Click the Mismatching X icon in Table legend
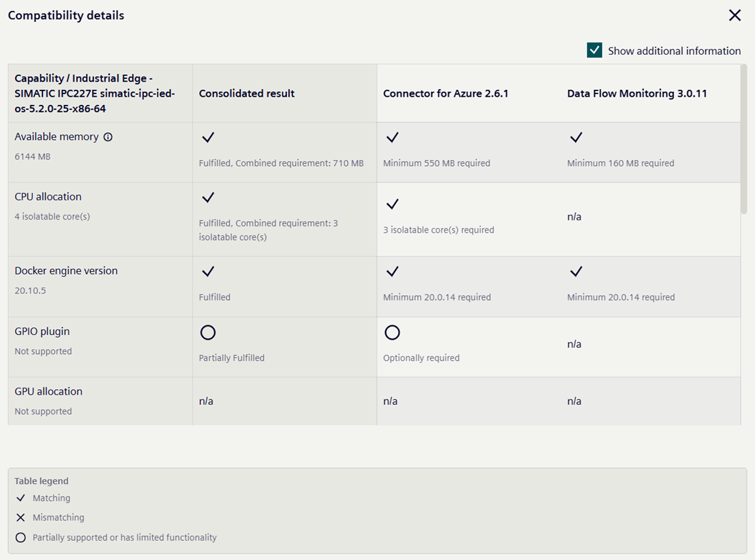This screenshot has width=755, height=560. pyautogui.click(x=21, y=517)
